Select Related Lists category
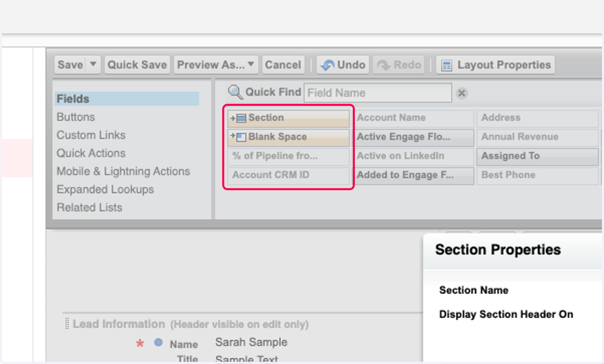This screenshot has height=364, width=604. pyautogui.click(x=89, y=207)
